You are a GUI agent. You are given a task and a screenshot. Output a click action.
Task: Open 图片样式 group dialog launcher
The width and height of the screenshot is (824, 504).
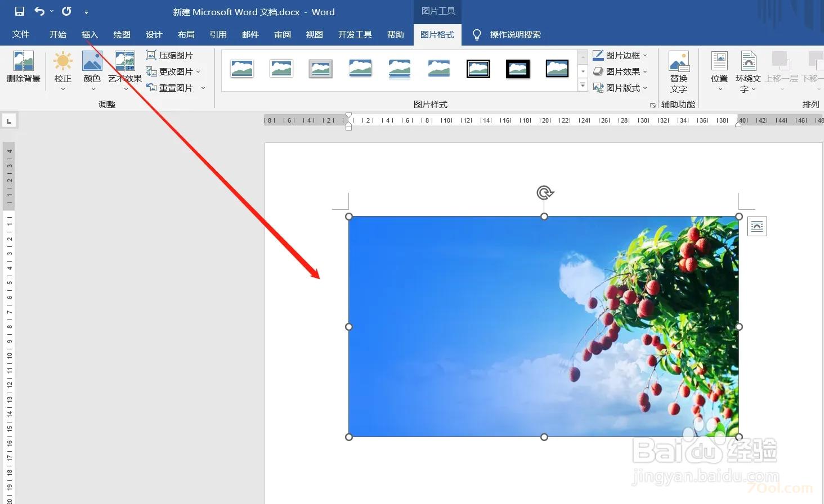653,105
